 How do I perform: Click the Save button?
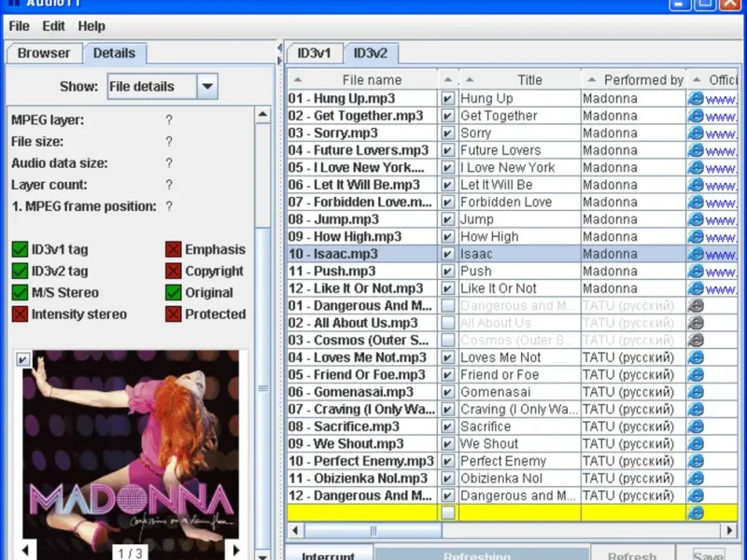point(708,554)
